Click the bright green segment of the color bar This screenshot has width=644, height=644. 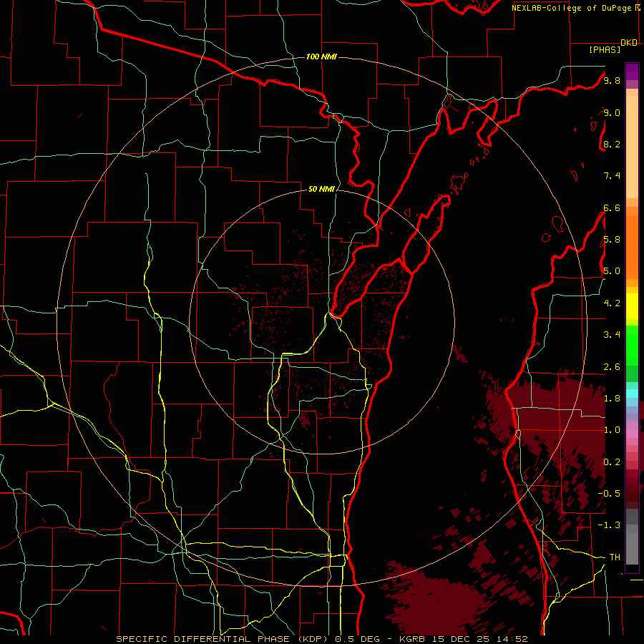632,346
